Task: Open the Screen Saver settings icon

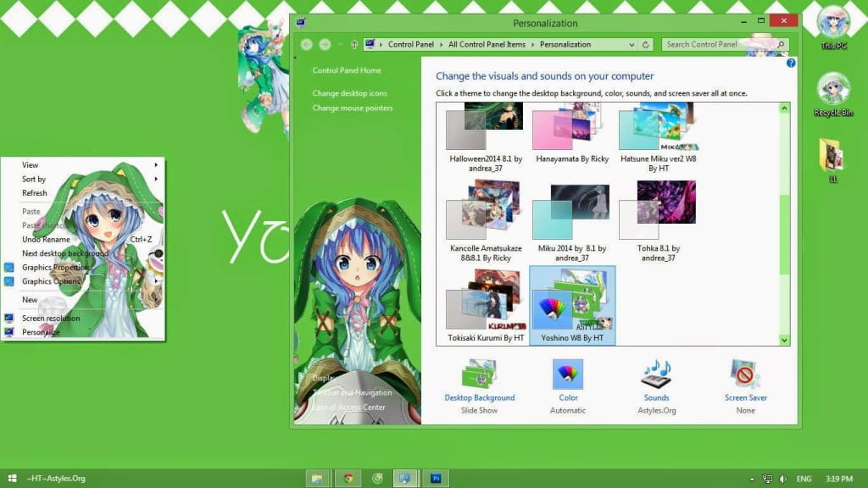Action: pos(744,374)
